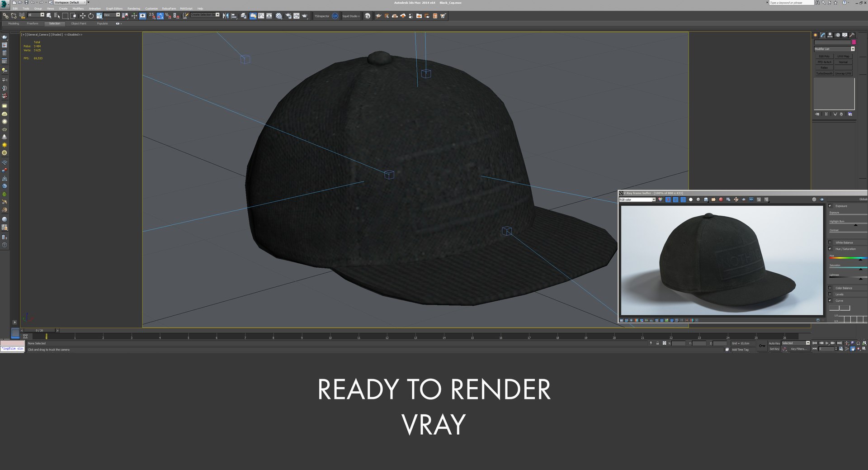This screenshot has width=868, height=470.
Task: Open Selected key filter dropdown
Action: click(796, 343)
